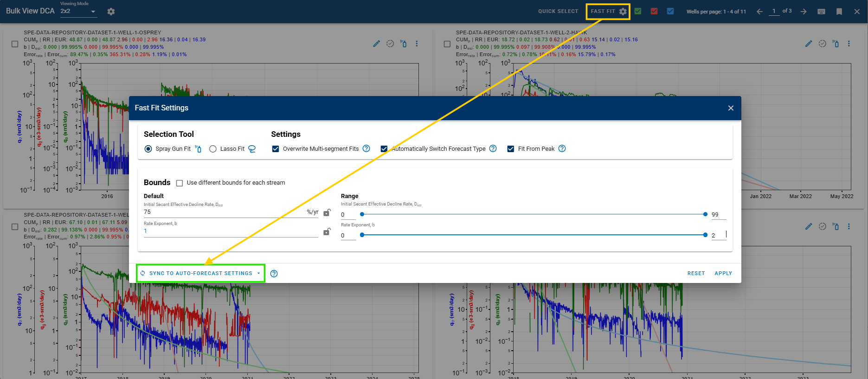This screenshot has height=379, width=868.
Task: Select Spray Gun Fit radio option
Action: point(148,149)
